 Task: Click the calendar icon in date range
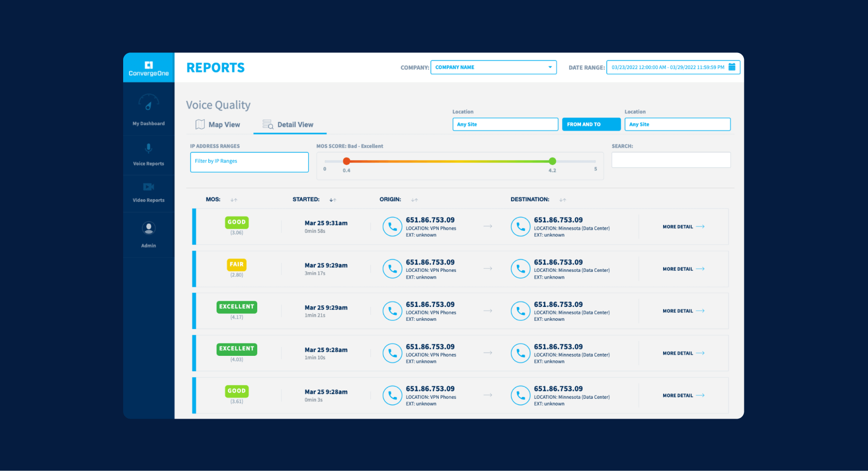[732, 67]
